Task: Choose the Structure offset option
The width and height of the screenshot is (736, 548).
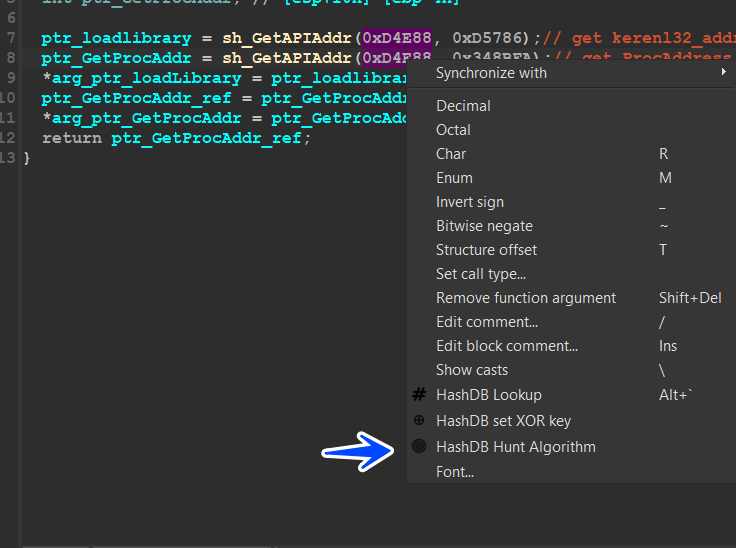Action: point(571,250)
